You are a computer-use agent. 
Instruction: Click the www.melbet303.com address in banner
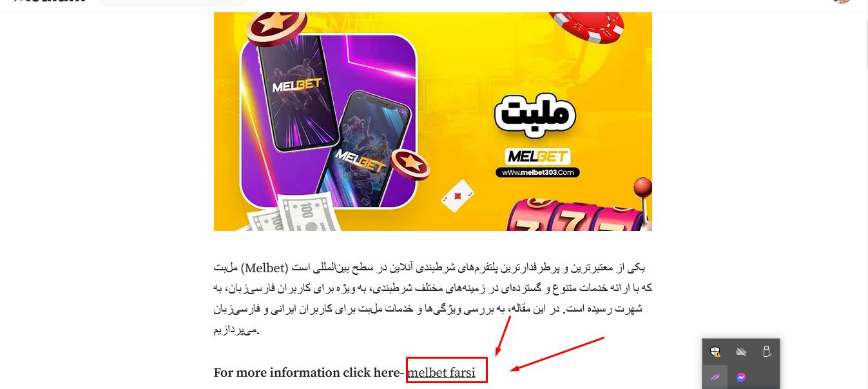click(537, 172)
